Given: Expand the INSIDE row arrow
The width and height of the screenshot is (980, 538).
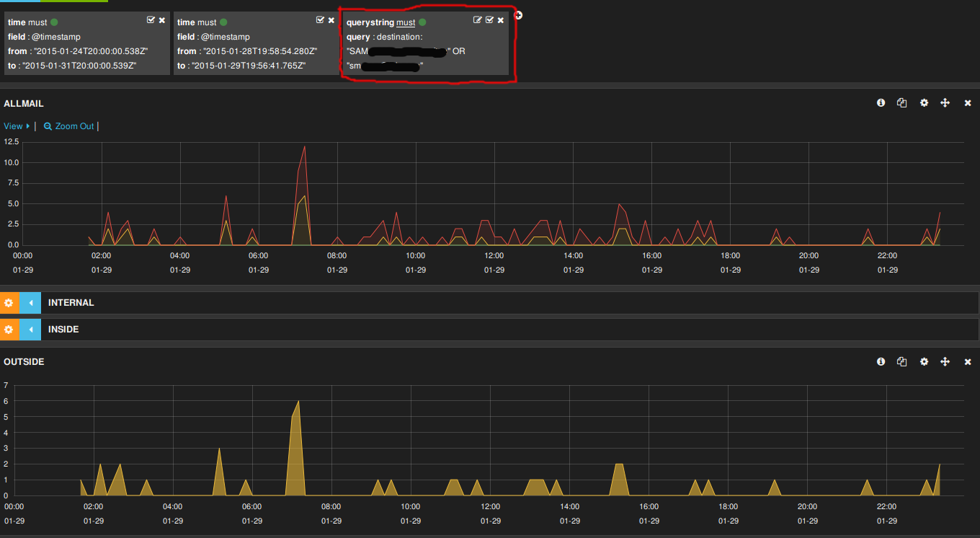Looking at the screenshot, I should (x=31, y=330).
